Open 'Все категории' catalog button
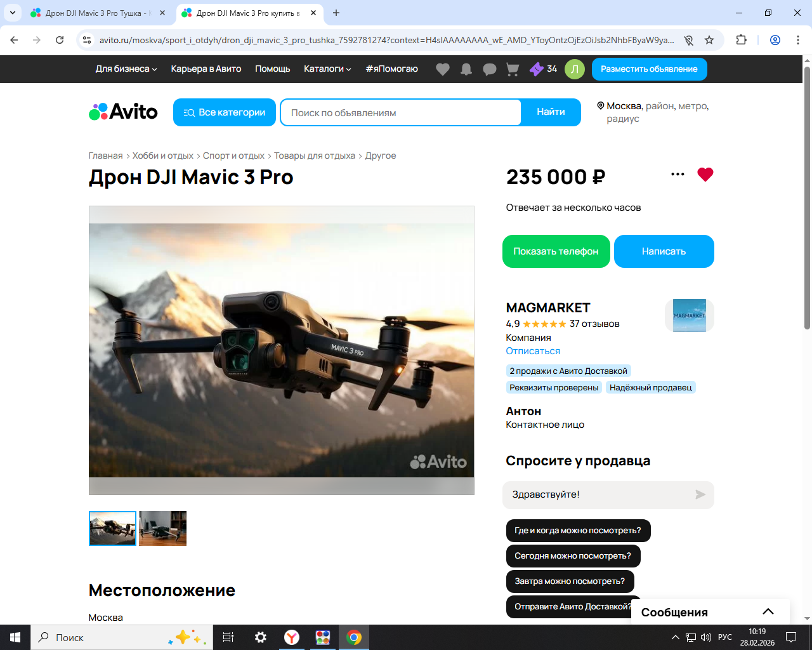This screenshot has height=650, width=812. tap(225, 112)
